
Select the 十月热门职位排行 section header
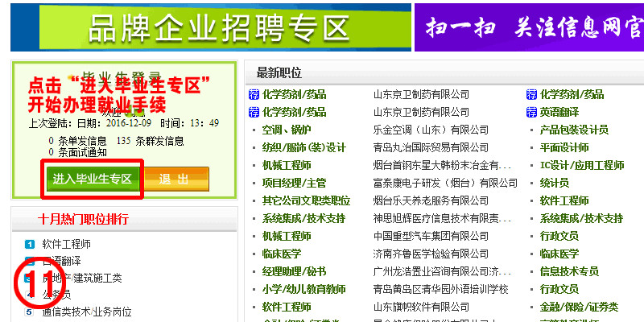pos(83,219)
